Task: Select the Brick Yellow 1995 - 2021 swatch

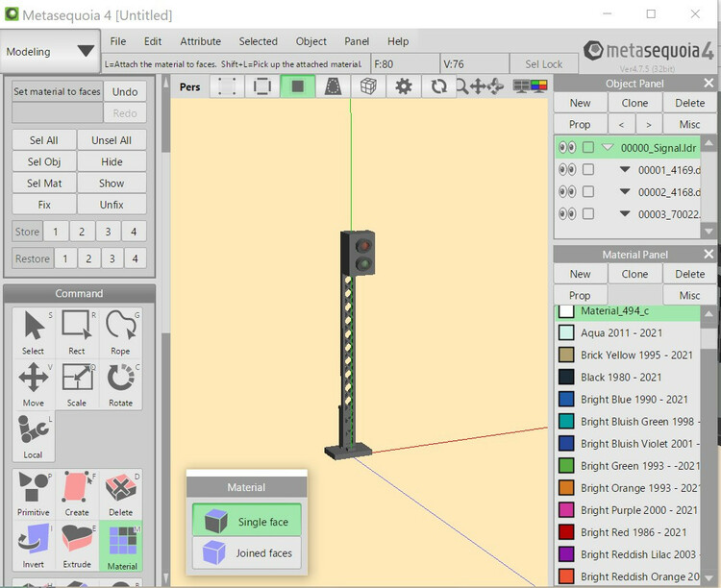Action: click(x=566, y=355)
